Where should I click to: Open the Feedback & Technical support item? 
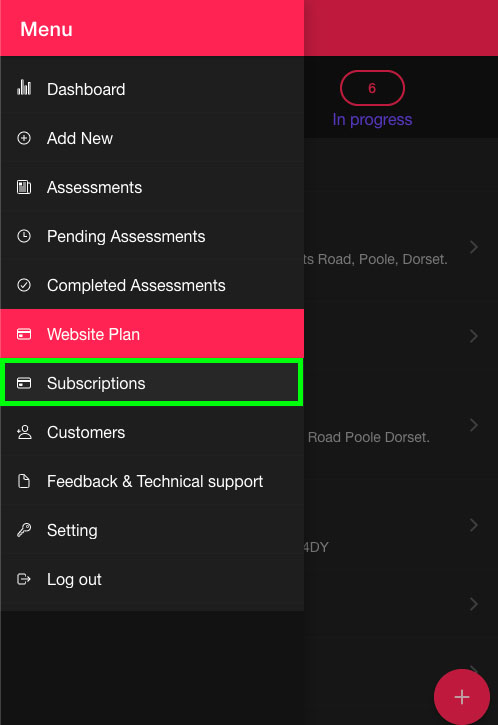(x=152, y=481)
